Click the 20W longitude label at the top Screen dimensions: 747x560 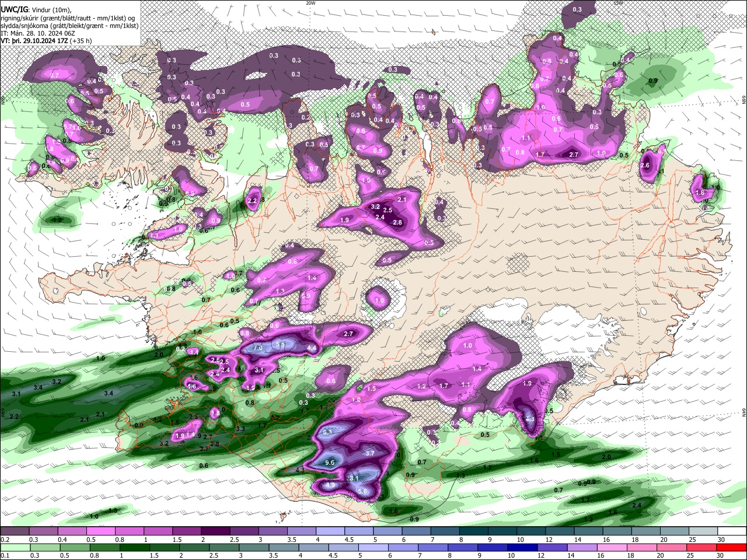pyautogui.click(x=310, y=3)
